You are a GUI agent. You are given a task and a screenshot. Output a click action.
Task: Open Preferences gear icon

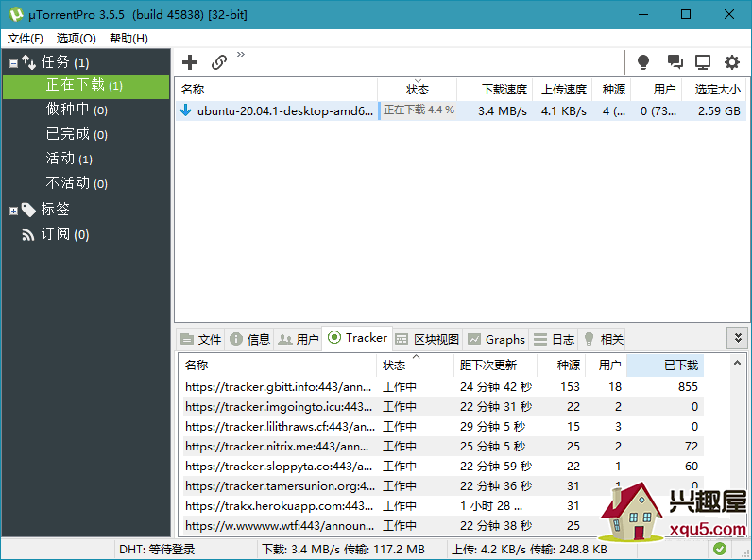pyautogui.click(x=732, y=62)
